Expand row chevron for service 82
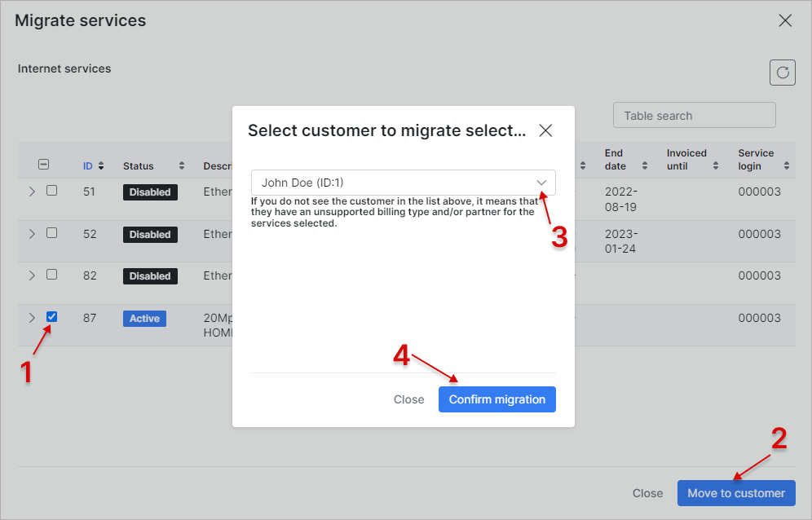 pos(32,275)
